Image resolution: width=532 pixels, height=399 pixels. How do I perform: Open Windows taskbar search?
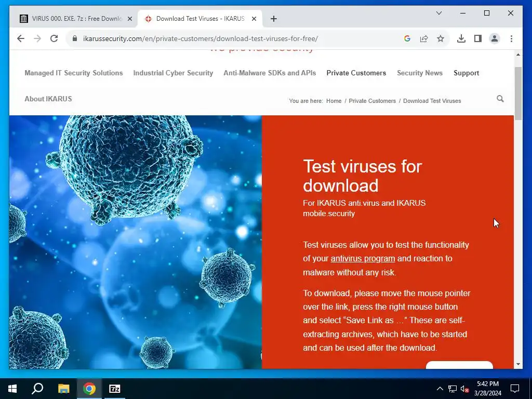[x=37, y=389]
